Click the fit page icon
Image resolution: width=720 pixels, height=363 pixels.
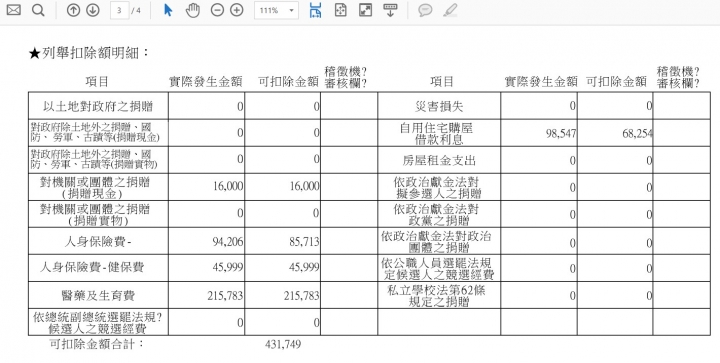[x=341, y=10]
